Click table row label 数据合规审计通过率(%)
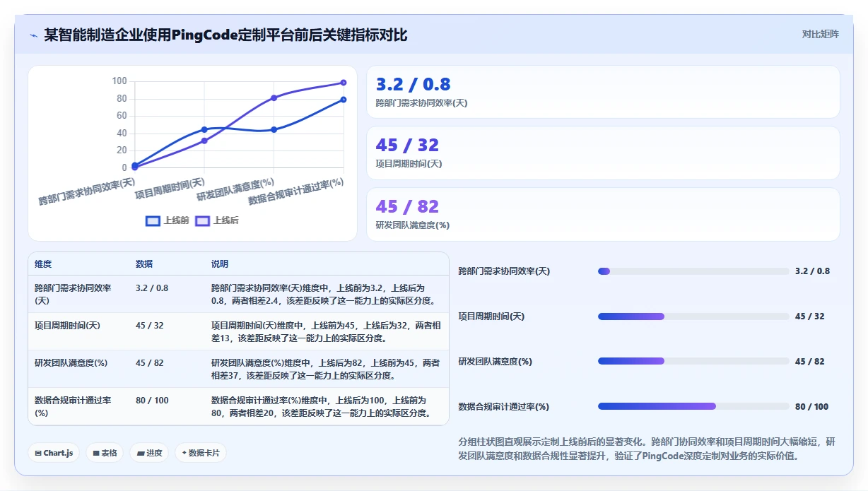868x491 pixels. tap(73, 406)
